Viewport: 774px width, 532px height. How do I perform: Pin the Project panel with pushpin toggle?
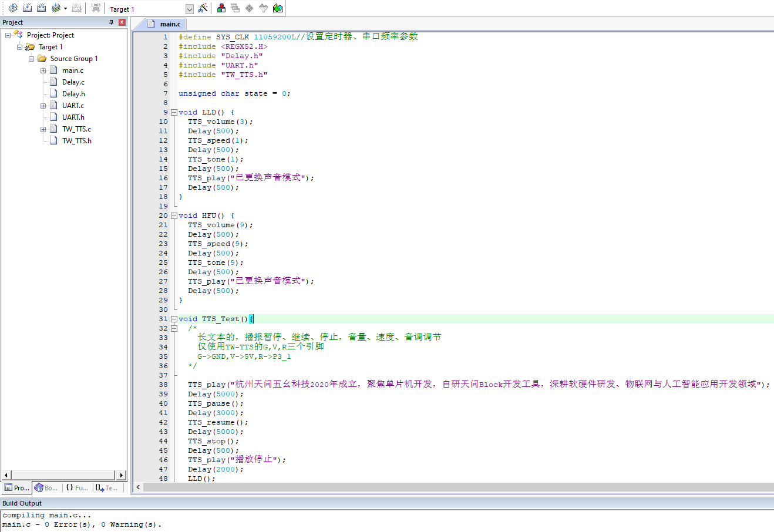point(111,22)
